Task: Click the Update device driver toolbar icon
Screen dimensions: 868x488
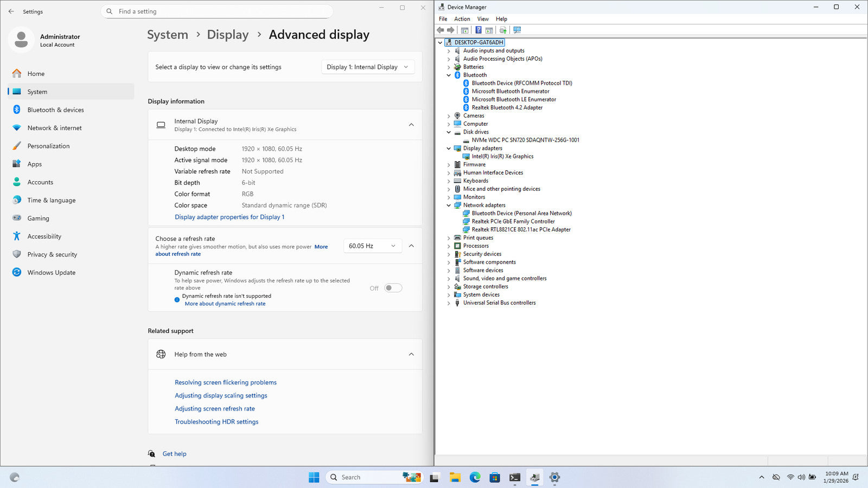Action: pos(503,30)
